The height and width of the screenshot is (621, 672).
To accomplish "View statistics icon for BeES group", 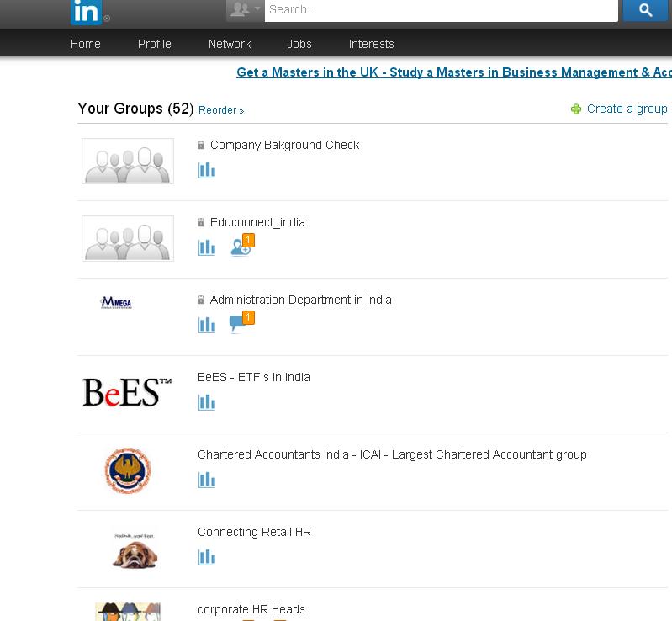I will point(207,402).
